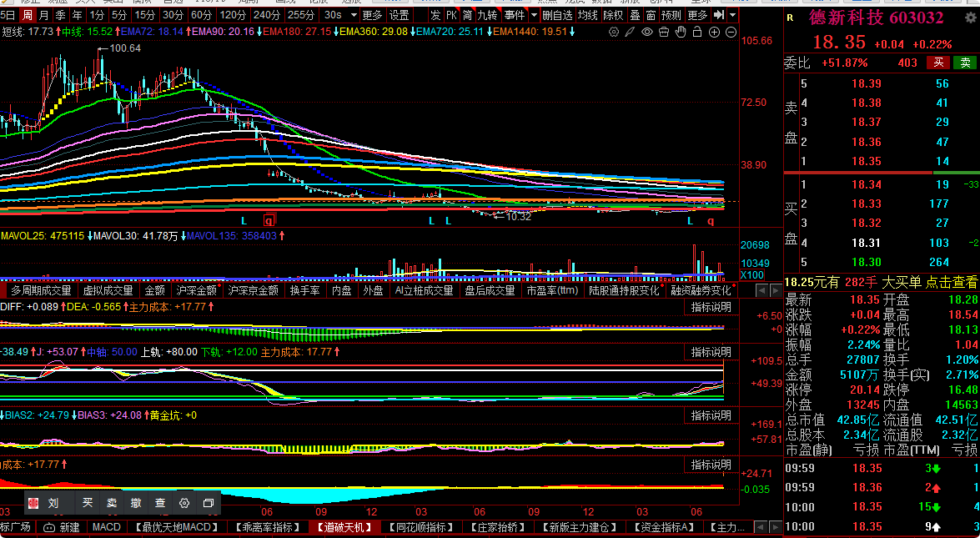Click the R marker beside 德新科技
The width and height of the screenshot is (980, 538).
click(x=790, y=18)
